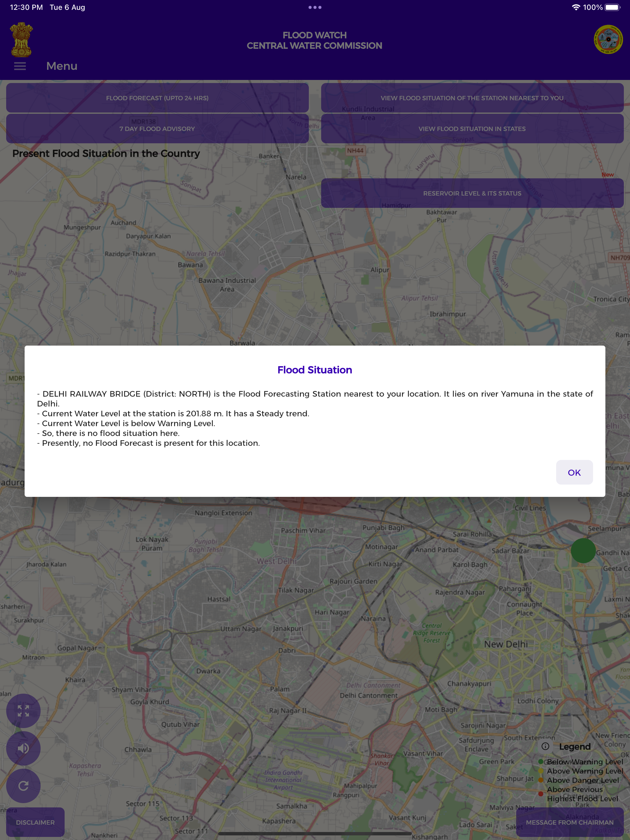Click orange Above Danger Level legend dot

[540, 780]
